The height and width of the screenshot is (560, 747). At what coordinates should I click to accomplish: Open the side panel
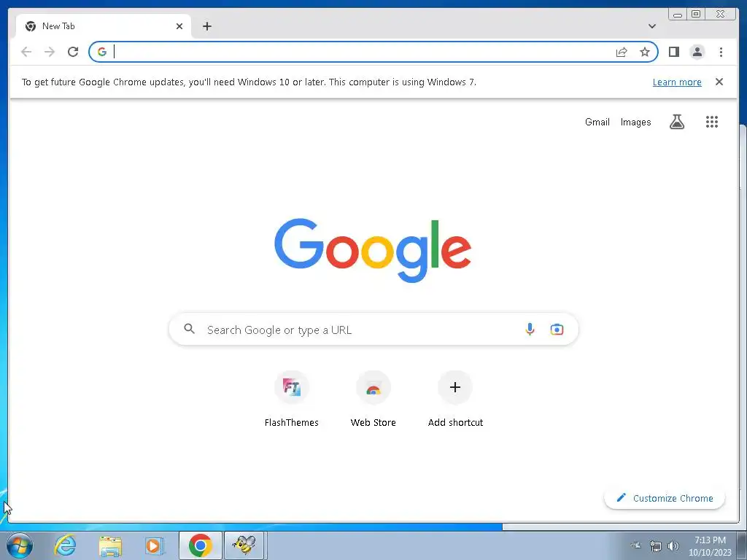673,52
